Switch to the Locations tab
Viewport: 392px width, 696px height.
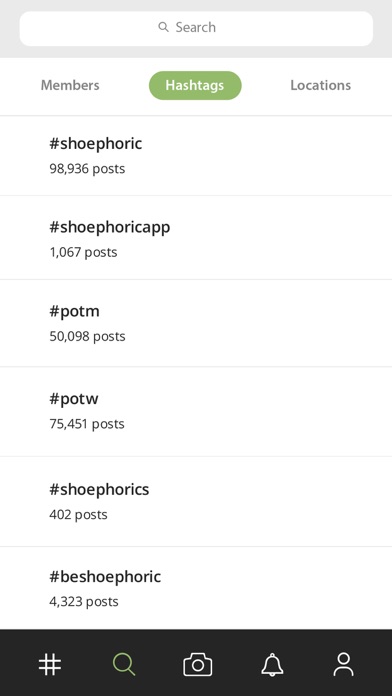[x=321, y=85]
